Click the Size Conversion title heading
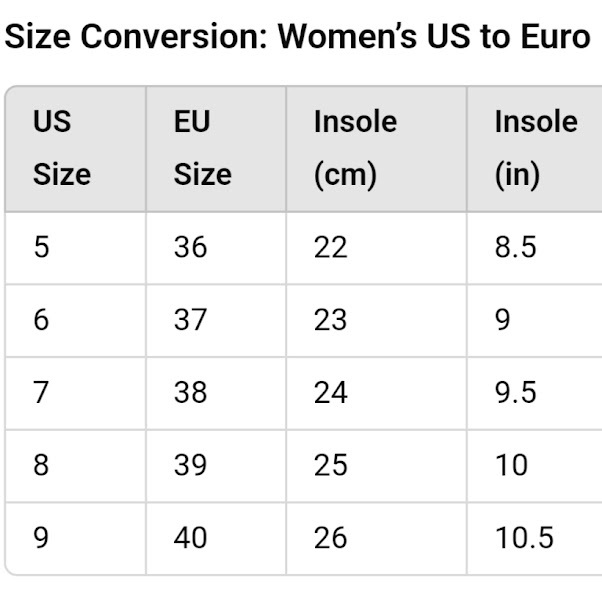602x602 pixels. (x=297, y=37)
